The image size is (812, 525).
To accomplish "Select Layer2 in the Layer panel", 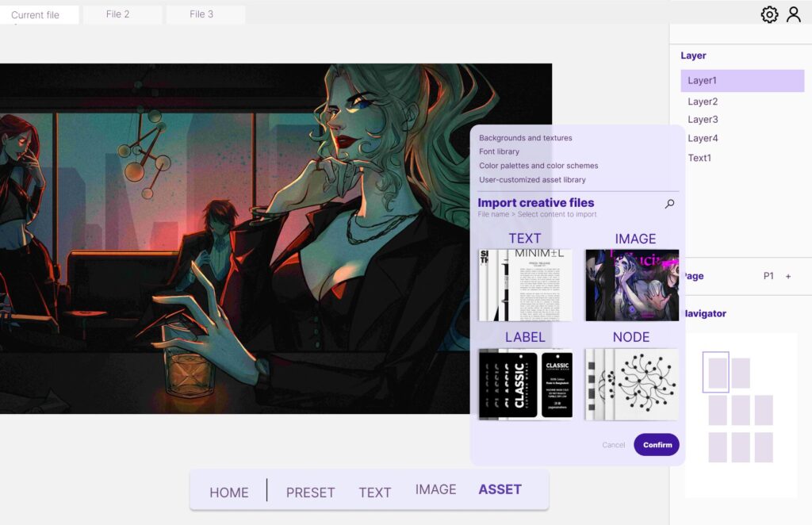I will [x=703, y=102].
